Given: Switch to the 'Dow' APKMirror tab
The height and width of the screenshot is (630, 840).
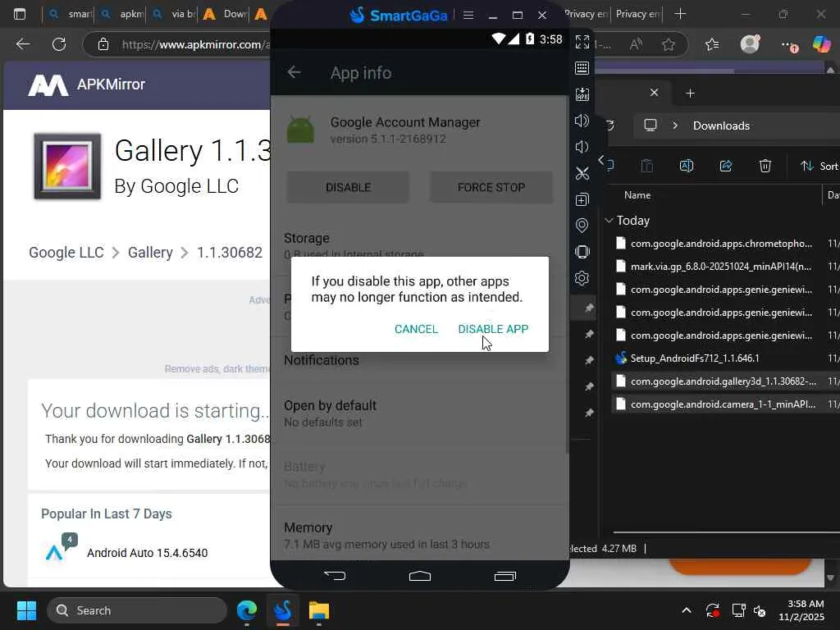Looking at the screenshot, I should 224,15.
